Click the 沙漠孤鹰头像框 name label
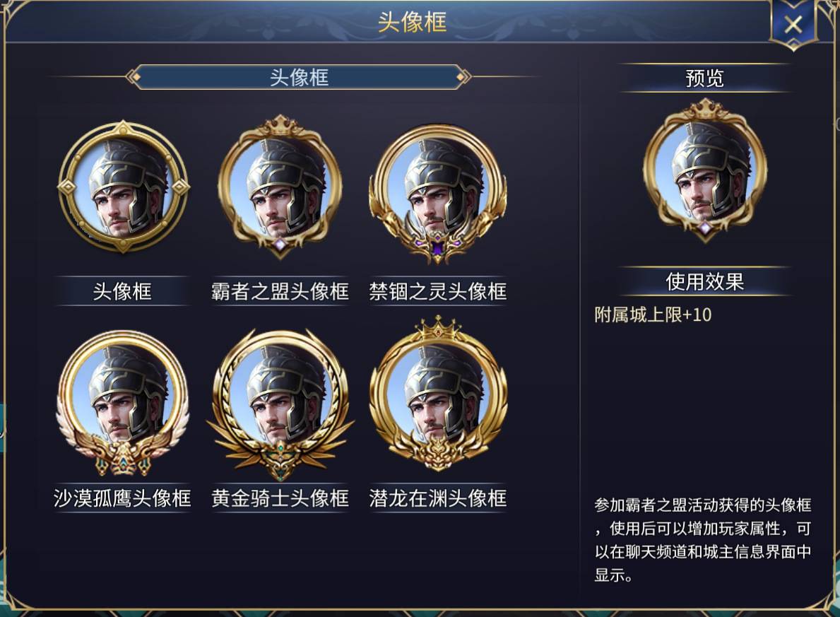 coord(123,498)
